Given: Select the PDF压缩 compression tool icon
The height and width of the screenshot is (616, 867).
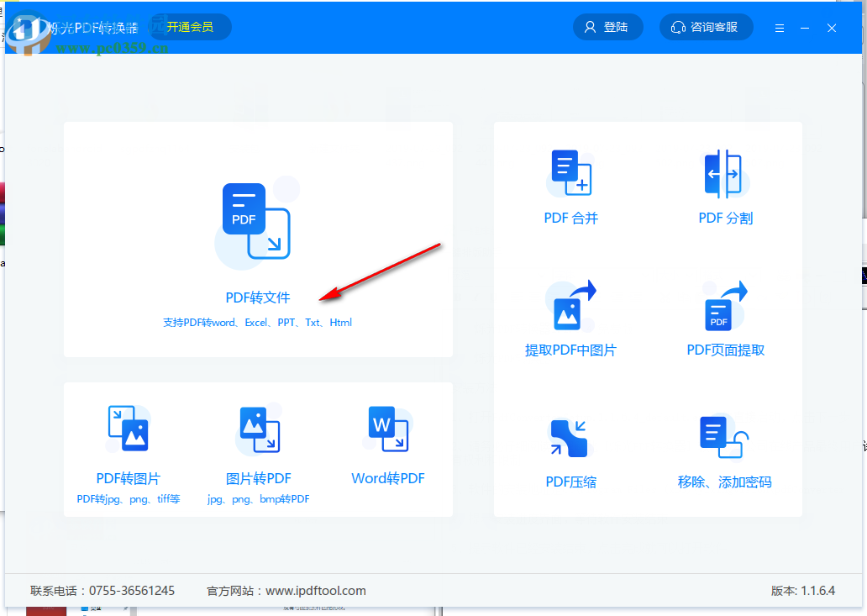Looking at the screenshot, I should click(570, 437).
